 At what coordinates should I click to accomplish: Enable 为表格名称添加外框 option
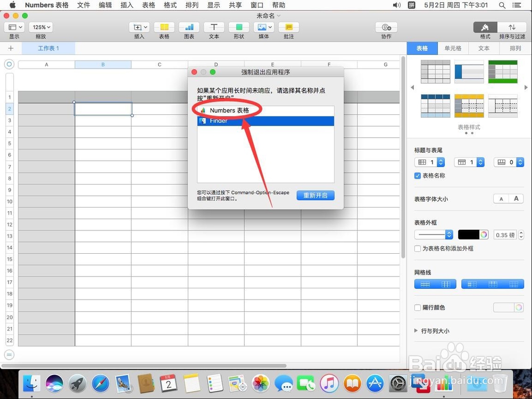click(x=417, y=248)
